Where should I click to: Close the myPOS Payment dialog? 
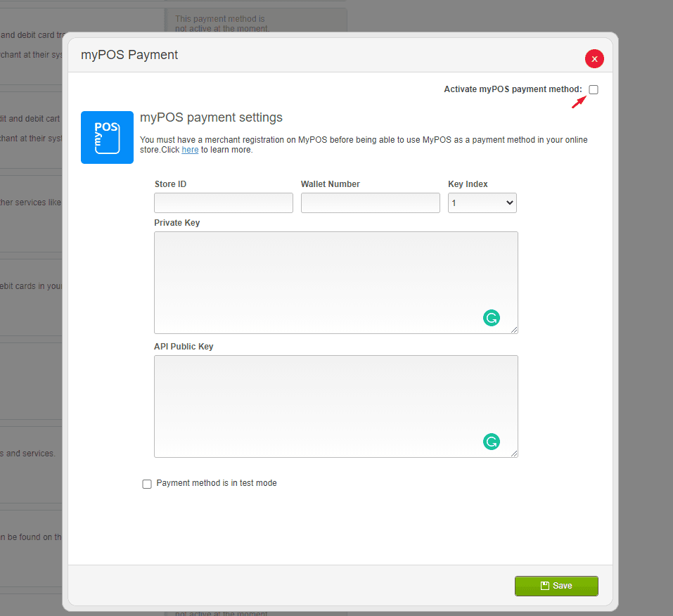[x=594, y=59]
